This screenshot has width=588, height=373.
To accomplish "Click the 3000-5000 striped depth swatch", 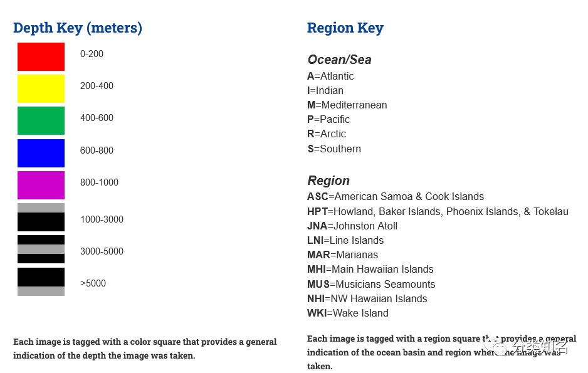I will pos(41,249).
